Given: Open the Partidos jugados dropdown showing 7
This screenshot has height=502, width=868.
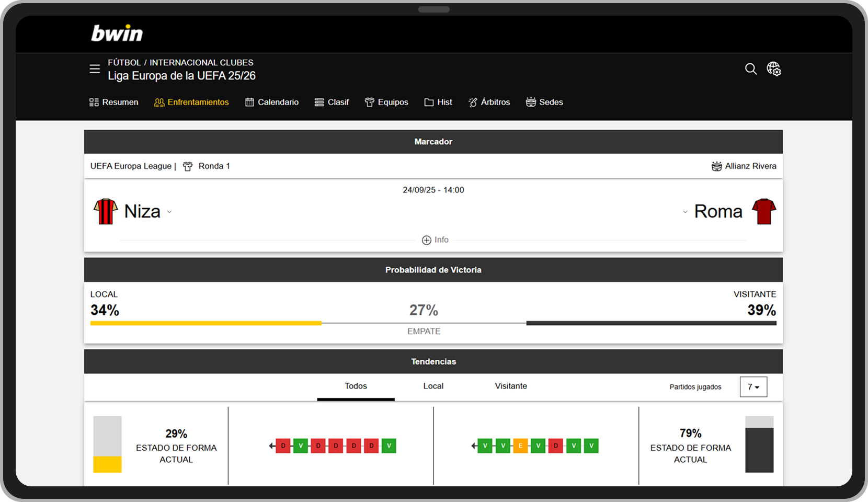Looking at the screenshot, I should click(753, 387).
